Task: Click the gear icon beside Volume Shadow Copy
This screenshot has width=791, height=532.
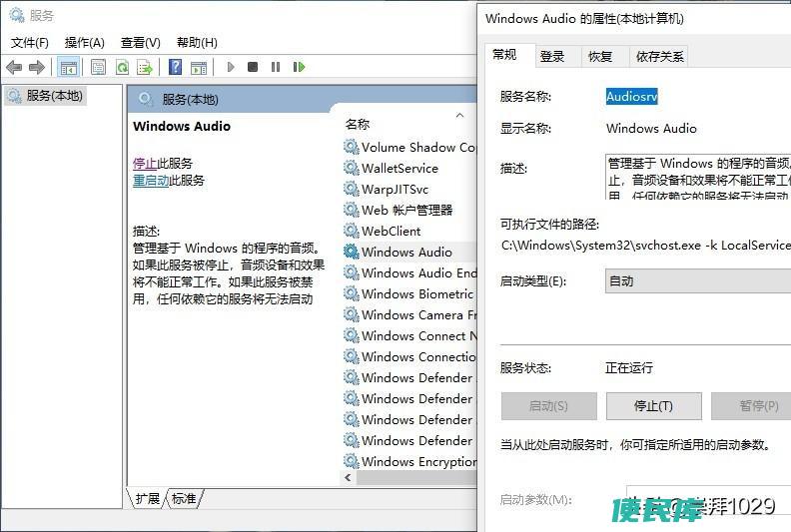Action: 352,147
